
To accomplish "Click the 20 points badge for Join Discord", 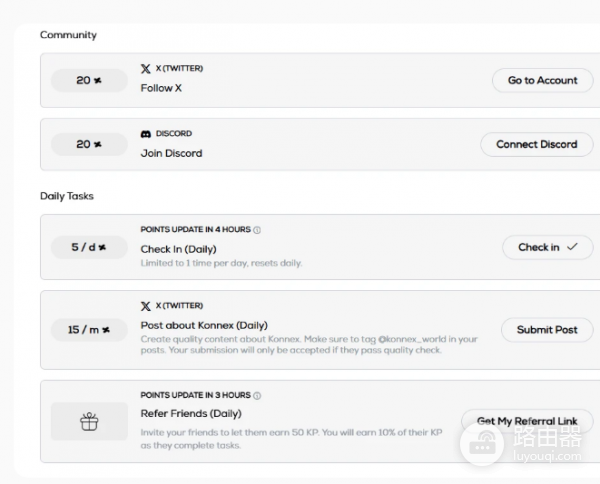I will (x=89, y=145).
